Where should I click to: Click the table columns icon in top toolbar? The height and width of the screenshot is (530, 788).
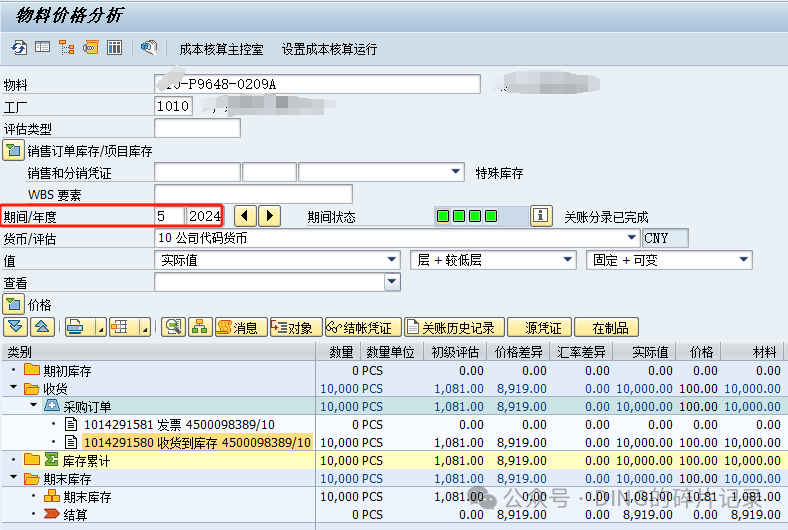point(115,48)
